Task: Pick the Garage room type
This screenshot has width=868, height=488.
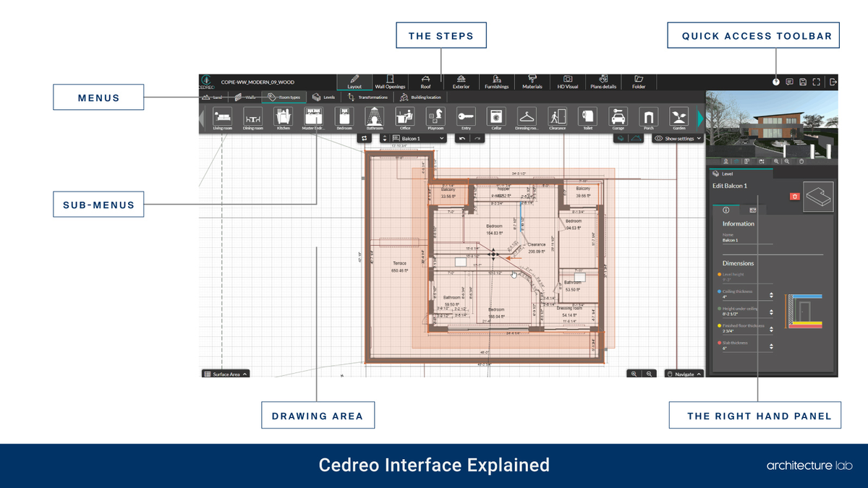Action: click(x=618, y=119)
